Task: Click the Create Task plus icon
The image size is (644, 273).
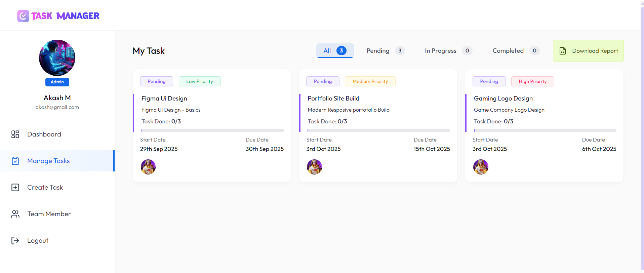Action: pos(15,188)
